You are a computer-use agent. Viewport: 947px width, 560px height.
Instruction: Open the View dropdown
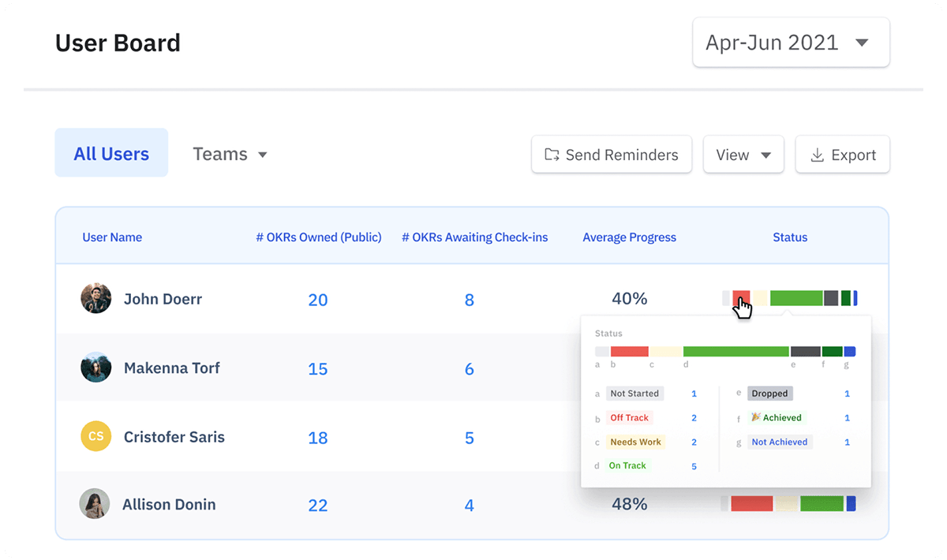pos(743,155)
